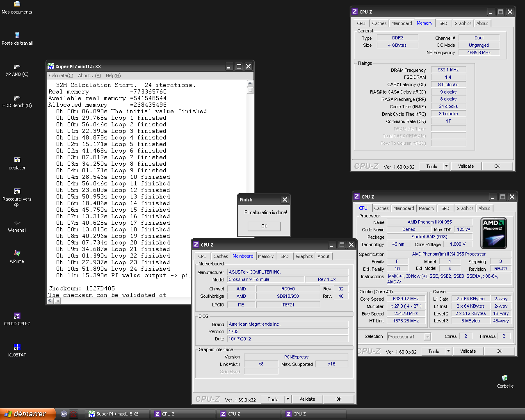
Task: Select the Wahaha! desktop icon
Action: point(17,226)
